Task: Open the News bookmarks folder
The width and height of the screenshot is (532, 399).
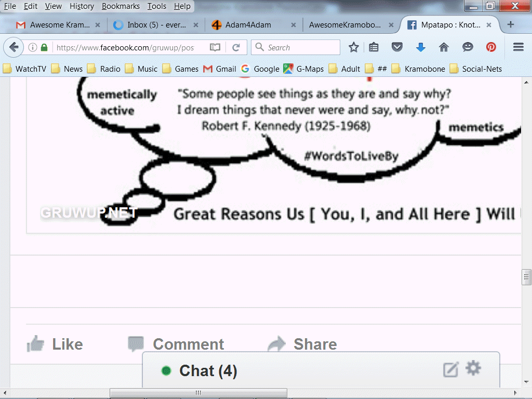Action: point(67,69)
